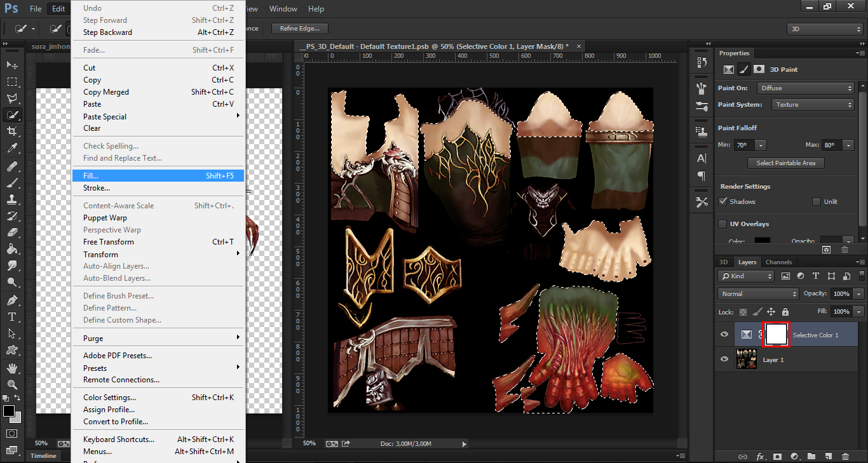This screenshot has height=463, width=868.
Task: Select the Hand tool
Action: pos(12,368)
